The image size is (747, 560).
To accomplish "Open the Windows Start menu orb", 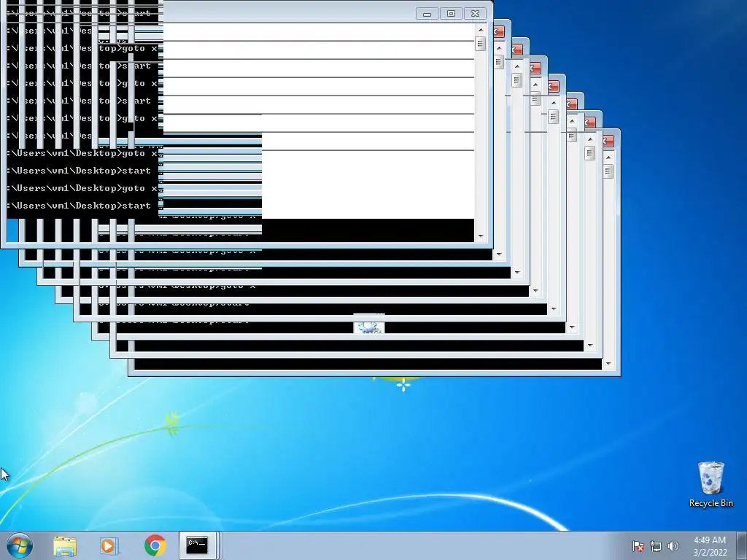I will (x=20, y=545).
